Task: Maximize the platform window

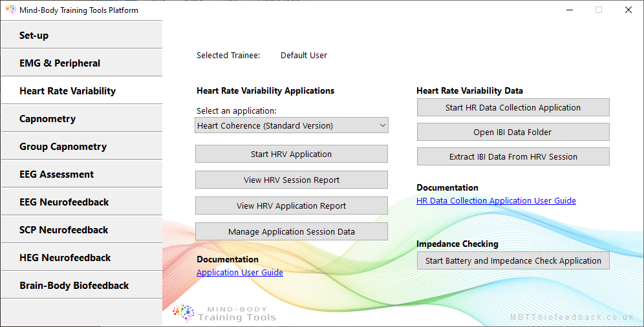Action: (x=599, y=10)
